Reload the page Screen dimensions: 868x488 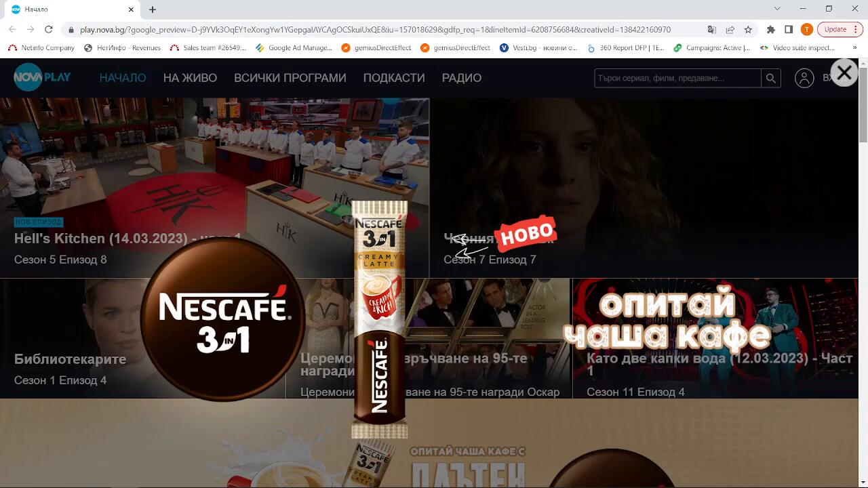(49, 30)
